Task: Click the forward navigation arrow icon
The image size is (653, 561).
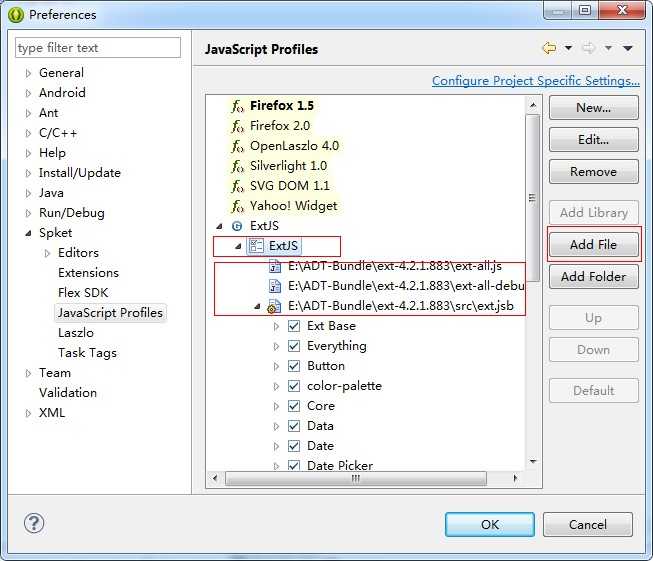Action: coord(588,48)
